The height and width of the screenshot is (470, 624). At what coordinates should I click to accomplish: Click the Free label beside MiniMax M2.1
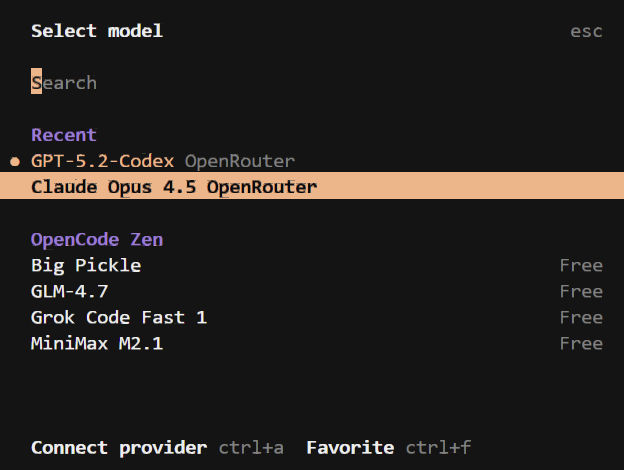click(581, 343)
